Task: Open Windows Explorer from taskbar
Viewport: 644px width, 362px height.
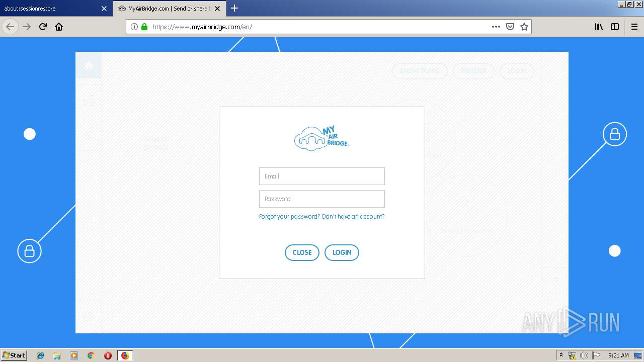Action: [x=57, y=355]
